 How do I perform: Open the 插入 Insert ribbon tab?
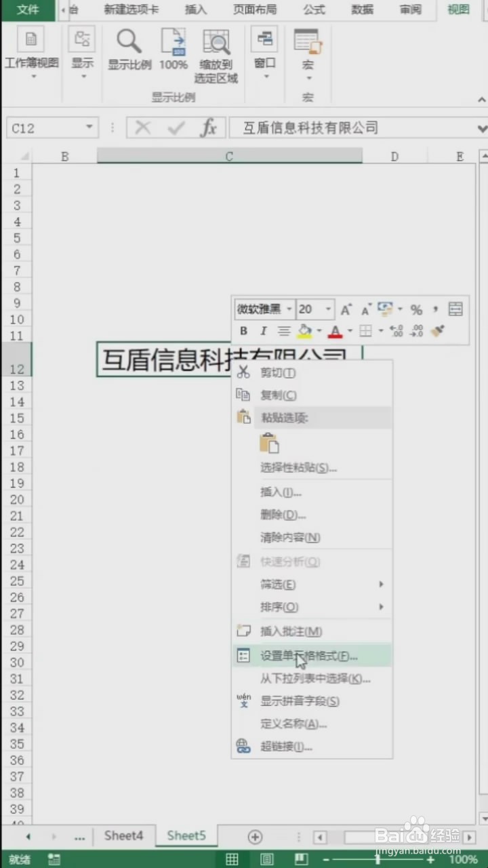pyautogui.click(x=196, y=9)
